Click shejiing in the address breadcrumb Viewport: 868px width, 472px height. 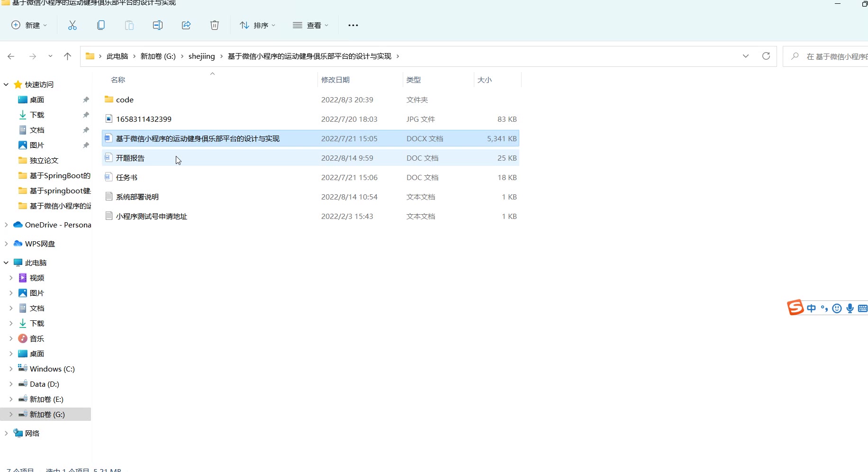click(x=201, y=56)
